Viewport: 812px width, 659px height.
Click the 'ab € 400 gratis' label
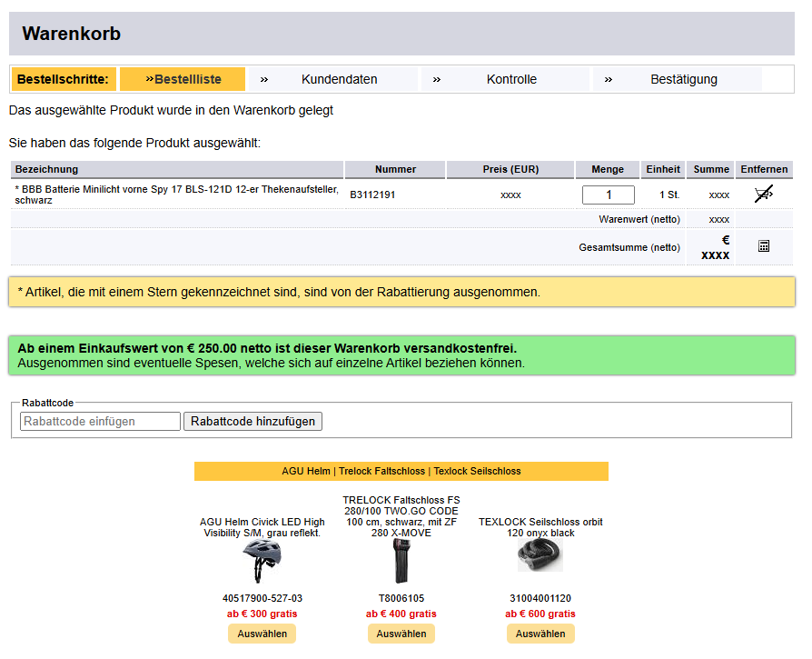coord(401,614)
